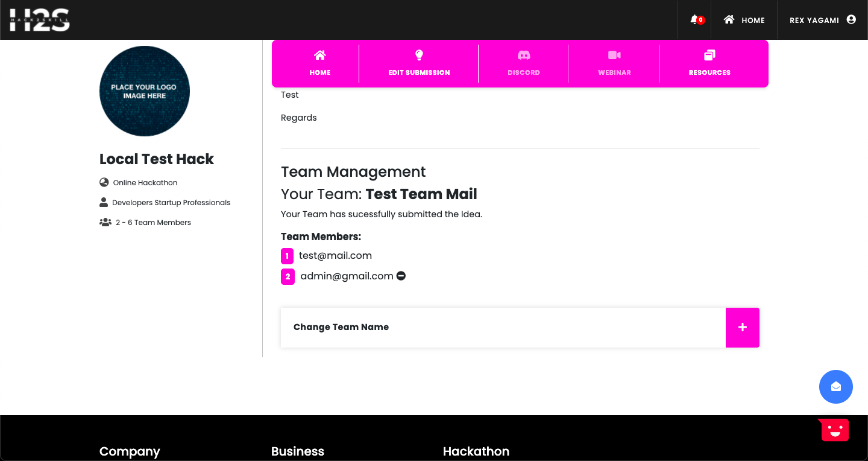868x461 pixels.
Task: Open the notifications bell icon
Action: tap(694, 20)
